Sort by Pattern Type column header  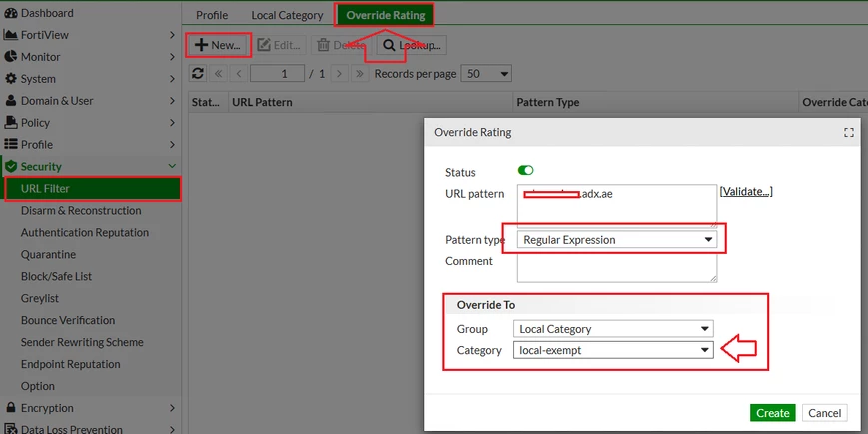coord(656,103)
